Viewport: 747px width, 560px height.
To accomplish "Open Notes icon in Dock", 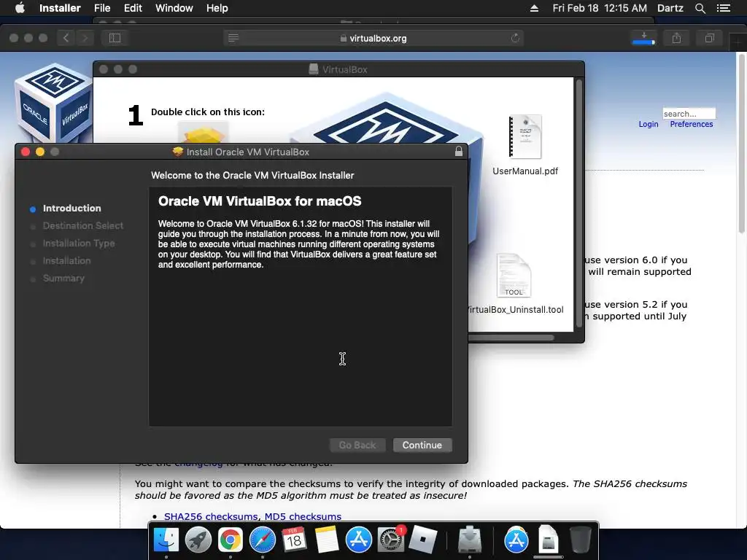I will point(326,540).
